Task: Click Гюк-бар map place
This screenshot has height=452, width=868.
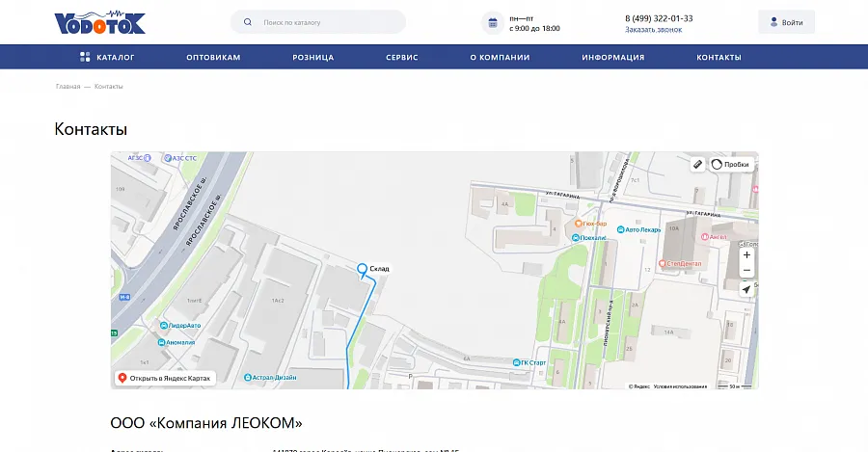Action: (x=590, y=224)
